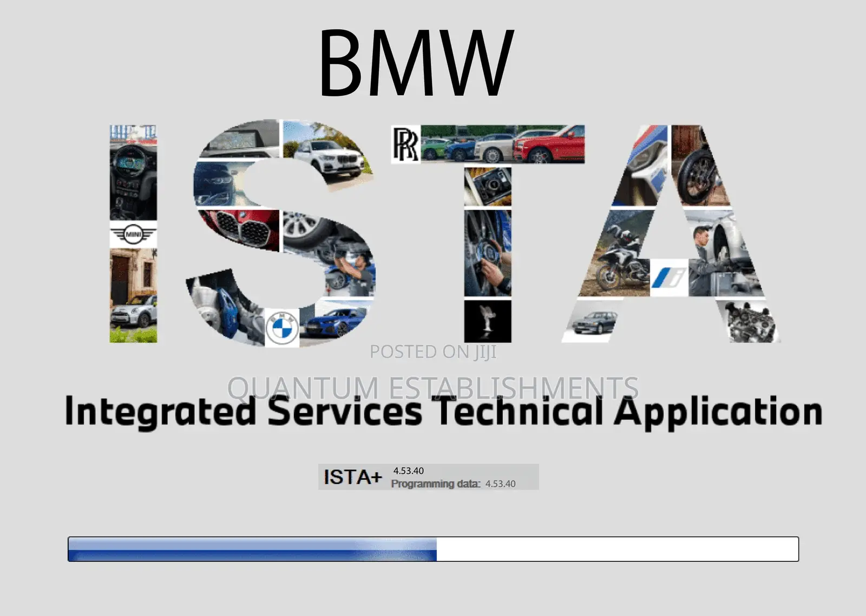Viewport: 866px width, 616px height.
Task: Click the ISTA+ version label
Action: 352,477
